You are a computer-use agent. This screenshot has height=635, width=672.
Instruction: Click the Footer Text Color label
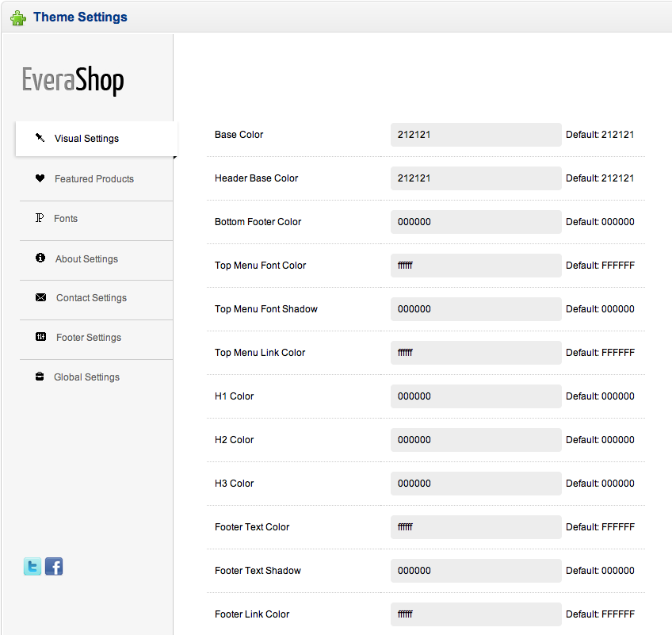[252, 527]
